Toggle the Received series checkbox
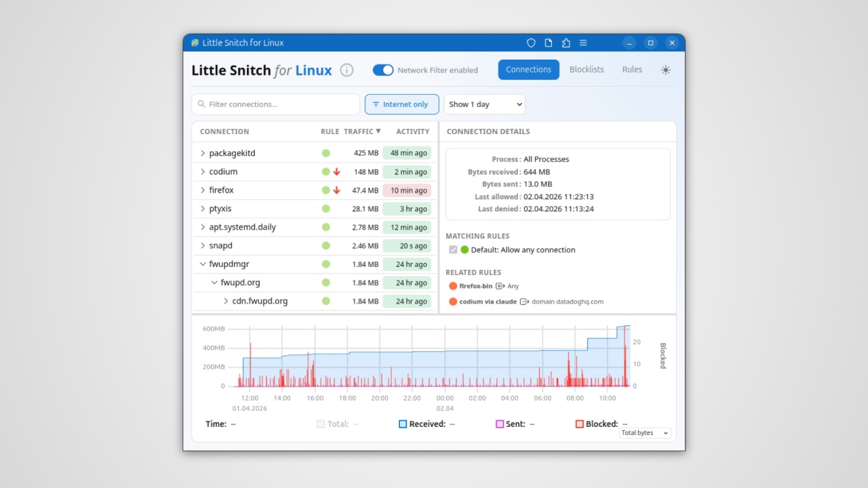Screen dimensions: 868x488 click(x=403, y=424)
